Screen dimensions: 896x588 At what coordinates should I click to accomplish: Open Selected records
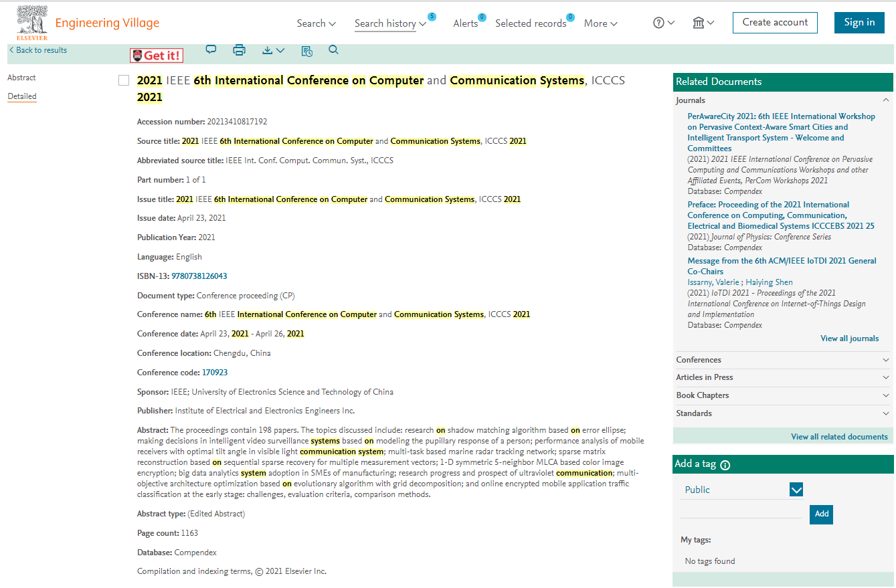pyautogui.click(x=531, y=23)
